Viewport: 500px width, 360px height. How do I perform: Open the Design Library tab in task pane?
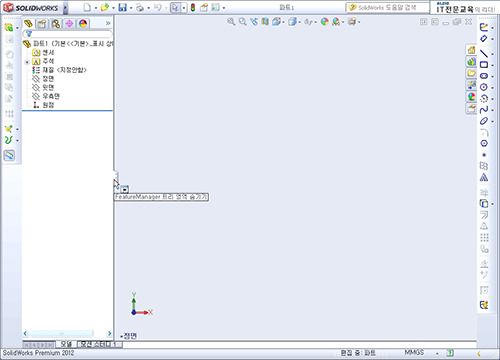tap(471, 61)
